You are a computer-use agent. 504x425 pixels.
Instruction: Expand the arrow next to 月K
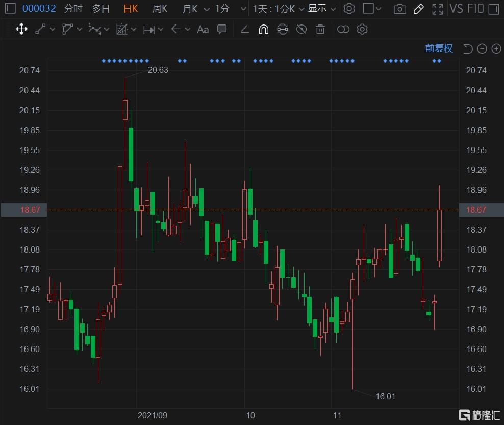(207, 9)
